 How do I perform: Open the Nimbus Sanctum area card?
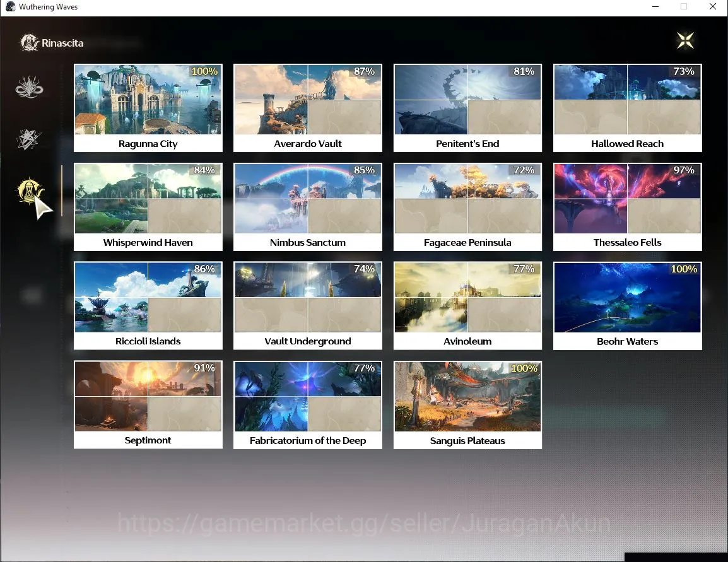point(308,206)
